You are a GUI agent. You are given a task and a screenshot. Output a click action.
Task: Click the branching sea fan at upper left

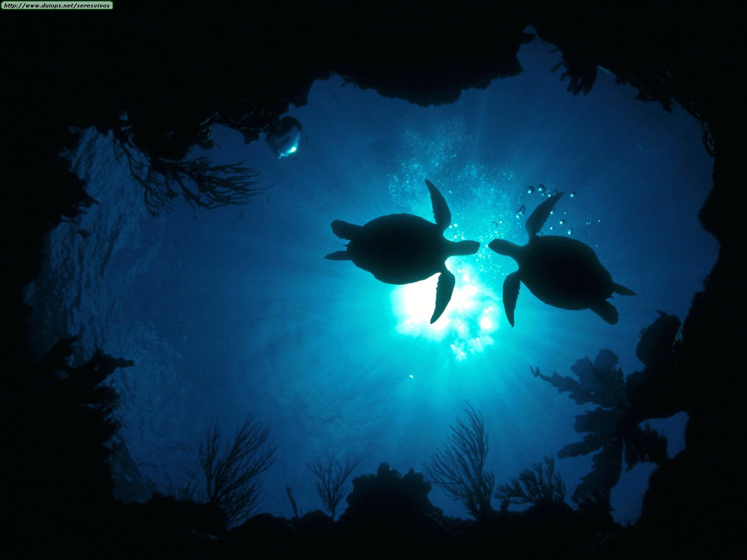196,182
